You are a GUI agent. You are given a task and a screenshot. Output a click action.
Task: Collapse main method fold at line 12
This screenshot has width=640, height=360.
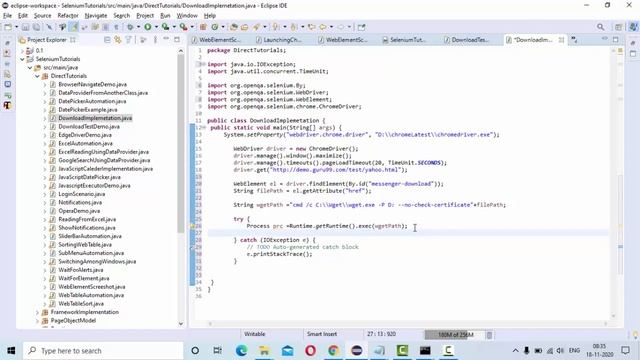203,128
